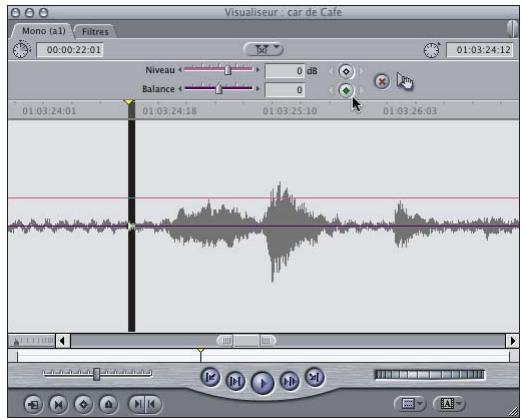Click the Mark Clip button
Screen dimensions: 523x420
click(x=58, y=404)
